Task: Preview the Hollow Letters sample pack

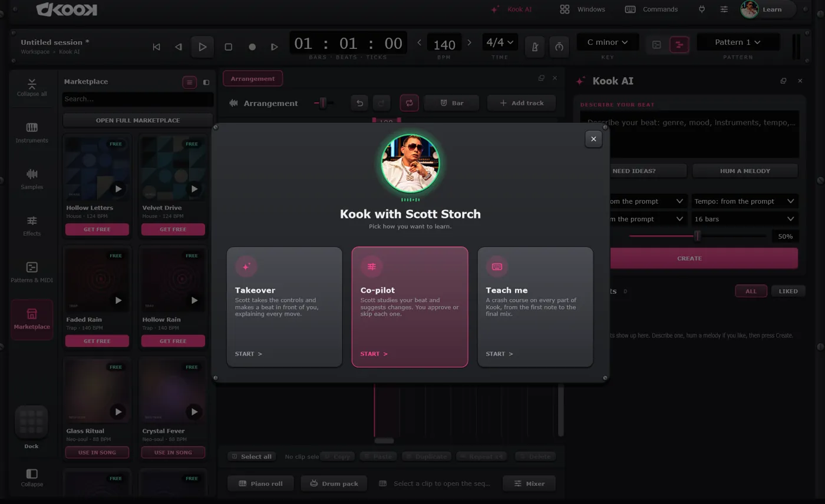Action: 118,189
